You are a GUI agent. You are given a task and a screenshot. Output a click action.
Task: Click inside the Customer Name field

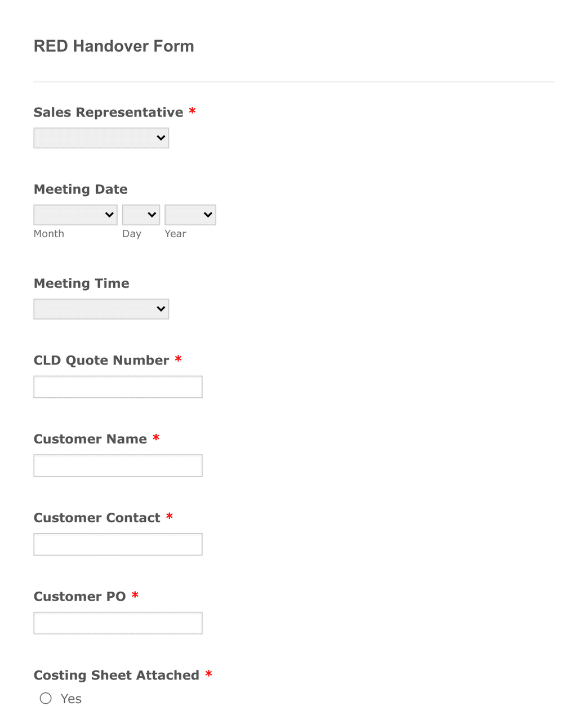[x=118, y=465]
